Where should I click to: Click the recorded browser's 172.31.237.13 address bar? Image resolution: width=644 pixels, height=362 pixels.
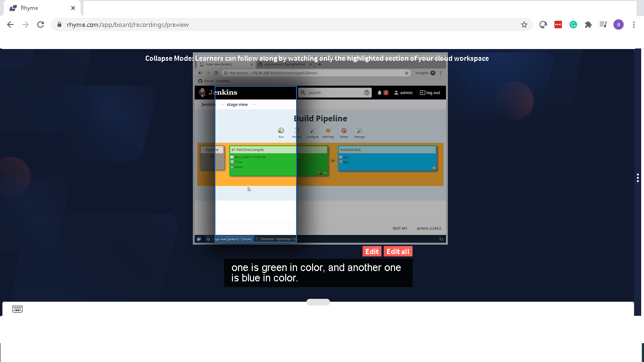316,73
